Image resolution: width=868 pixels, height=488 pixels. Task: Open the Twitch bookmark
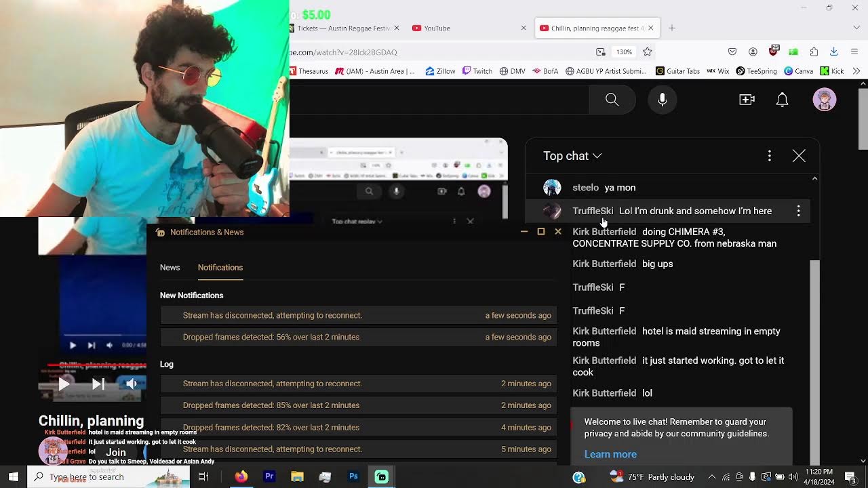[x=477, y=70]
